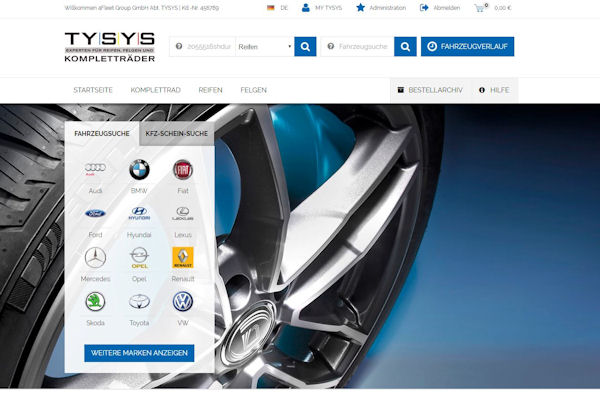
Task: Switch to the FAHRZEUGSUCHE tab
Action: pyautogui.click(x=102, y=134)
